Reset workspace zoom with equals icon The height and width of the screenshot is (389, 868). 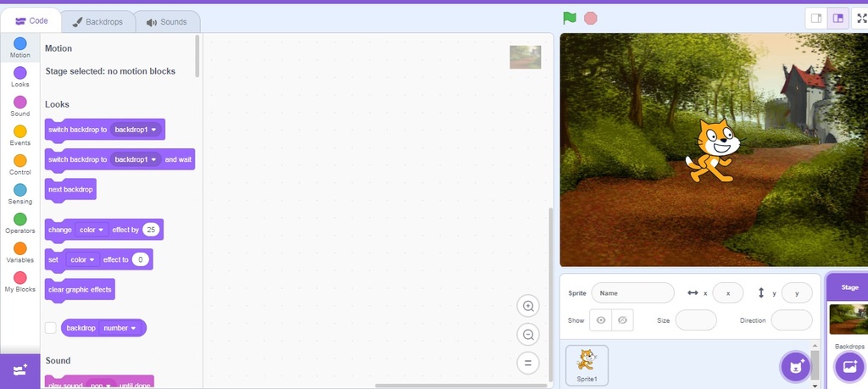[528, 363]
